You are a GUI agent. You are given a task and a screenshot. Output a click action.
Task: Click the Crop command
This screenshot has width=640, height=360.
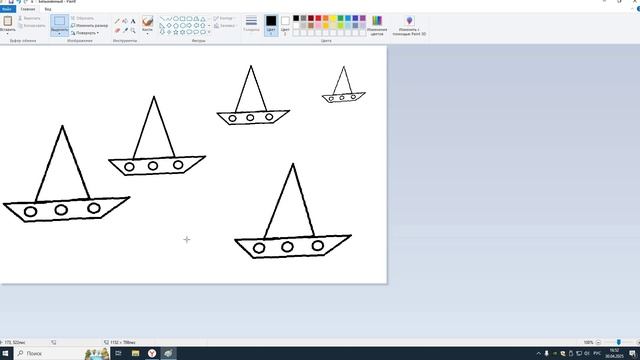(x=82, y=18)
